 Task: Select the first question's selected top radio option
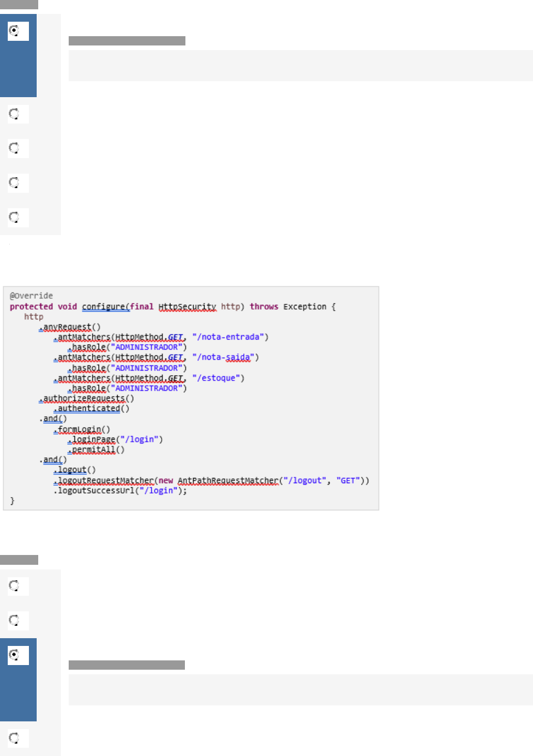tap(14, 31)
